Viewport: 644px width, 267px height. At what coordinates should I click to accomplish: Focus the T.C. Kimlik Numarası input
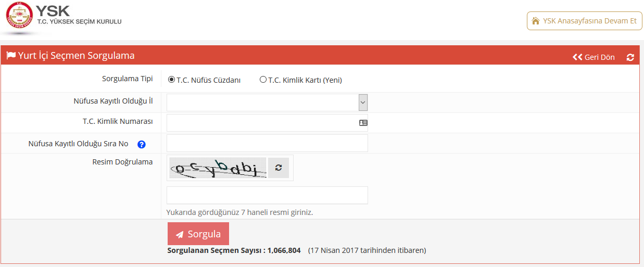pos(267,123)
